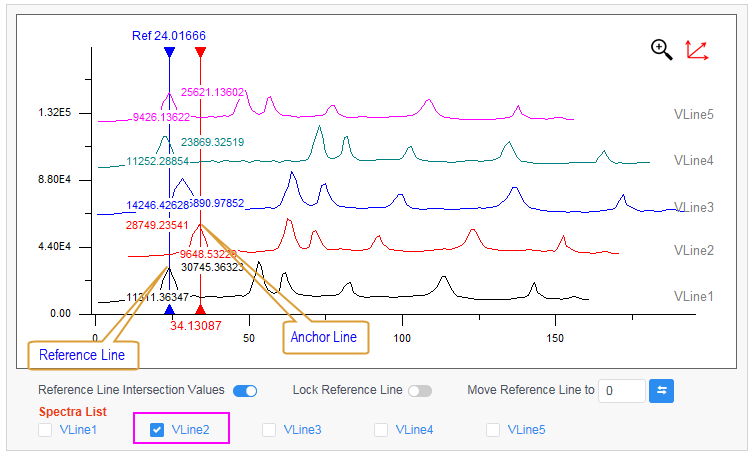Click the VLine5 label on the chart
751x457 pixels.
pos(693,114)
